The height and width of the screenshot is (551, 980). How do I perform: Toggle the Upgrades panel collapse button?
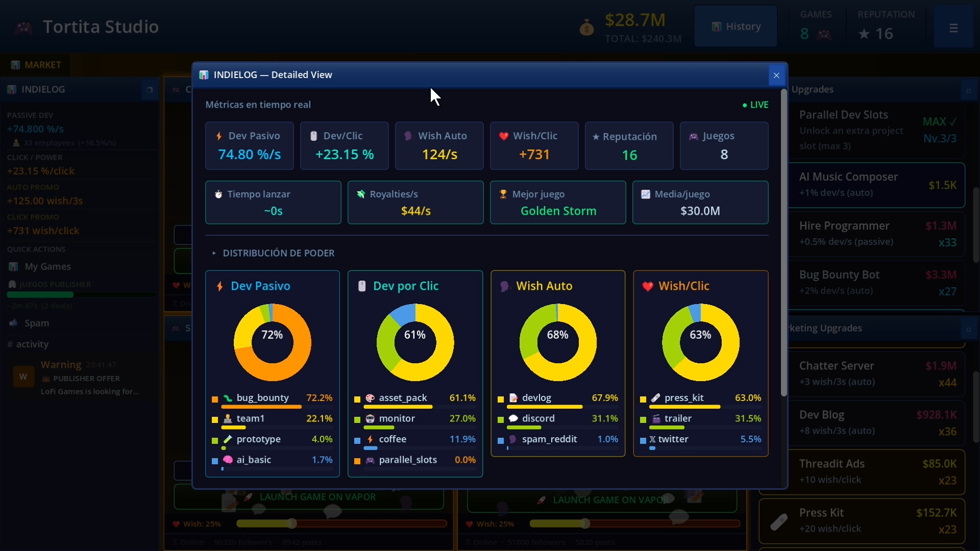[968, 91]
